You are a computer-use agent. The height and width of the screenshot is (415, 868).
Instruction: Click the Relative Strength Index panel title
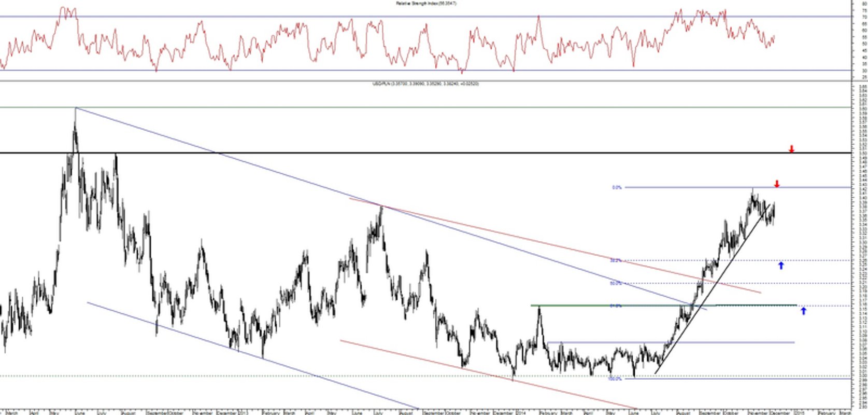point(426,3)
